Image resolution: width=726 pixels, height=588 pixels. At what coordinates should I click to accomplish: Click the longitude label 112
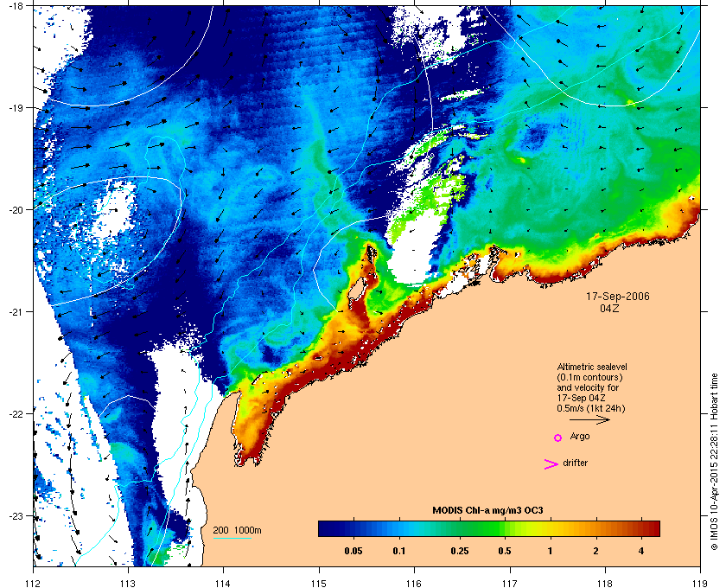click(x=34, y=584)
